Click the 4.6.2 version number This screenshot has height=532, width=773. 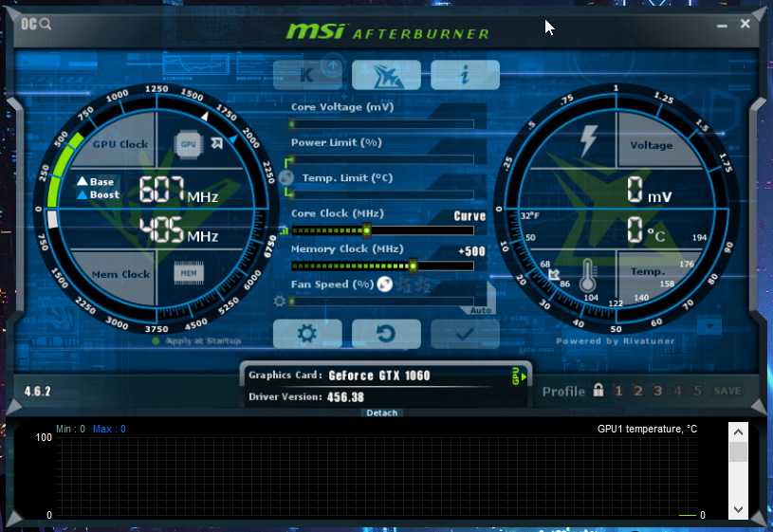point(38,392)
